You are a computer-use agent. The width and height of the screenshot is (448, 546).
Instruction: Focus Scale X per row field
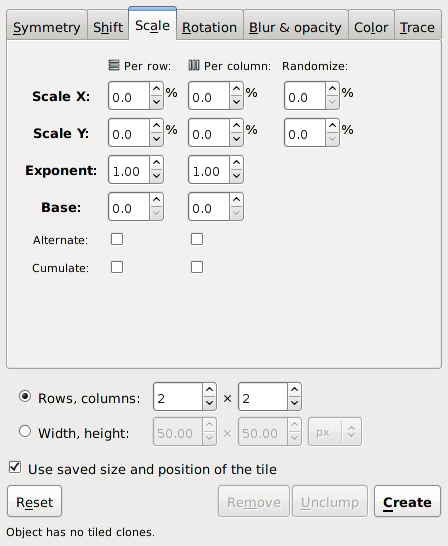[129, 96]
